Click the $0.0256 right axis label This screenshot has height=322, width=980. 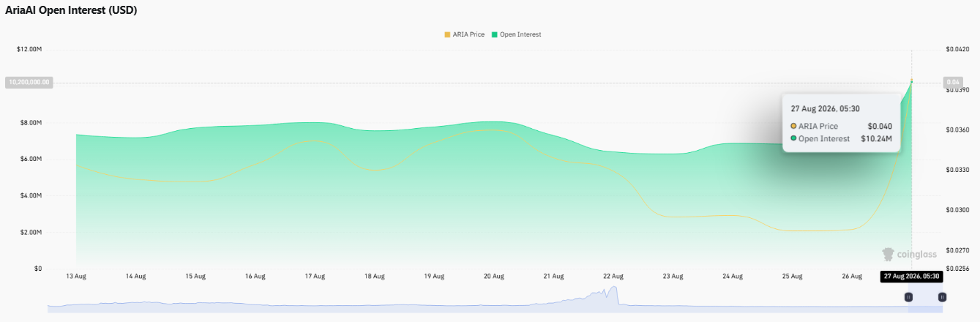tap(957, 269)
